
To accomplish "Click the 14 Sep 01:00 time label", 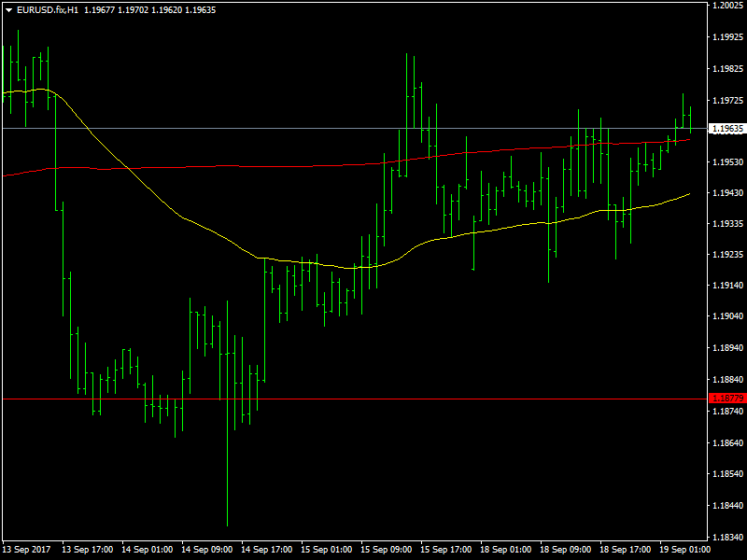I will point(148,550).
